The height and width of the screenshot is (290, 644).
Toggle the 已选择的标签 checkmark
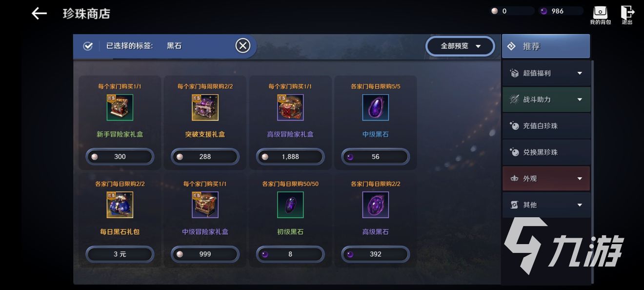click(88, 46)
